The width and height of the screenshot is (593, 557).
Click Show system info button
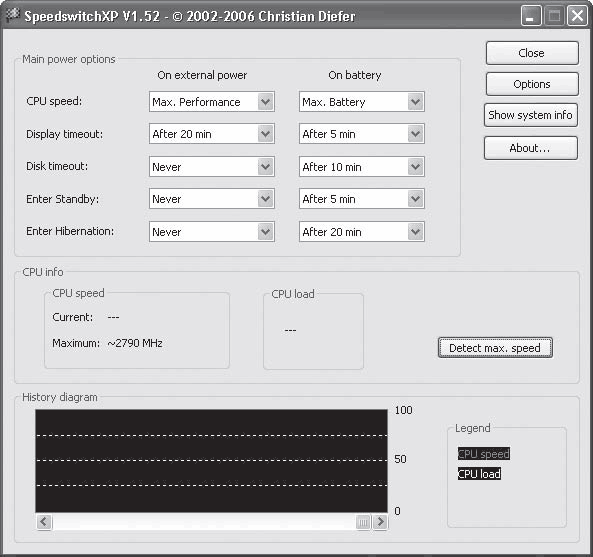[x=531, y=115]
